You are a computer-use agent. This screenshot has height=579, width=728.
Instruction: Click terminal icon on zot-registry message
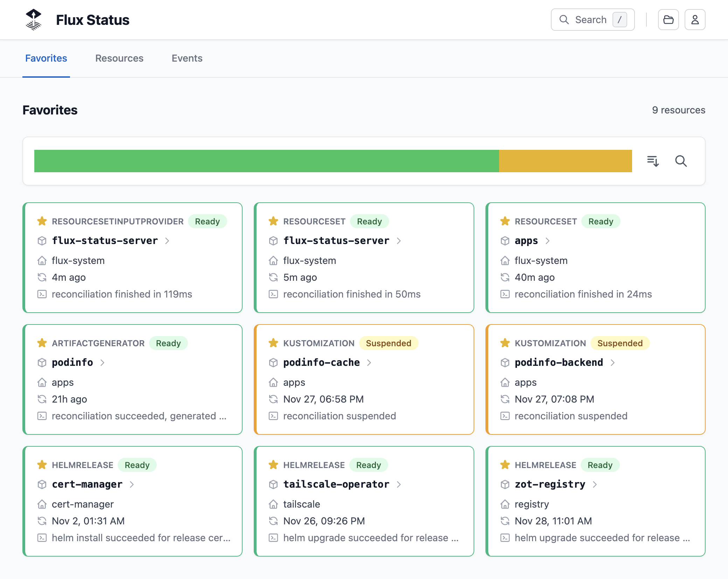(505, 538)
